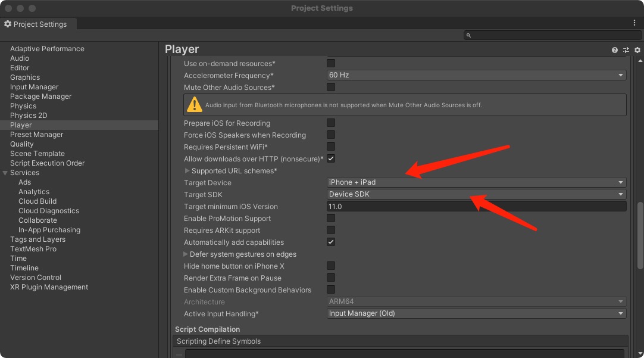
Task: Expand Supported URL schemes section
Action: (x=187, y=170)
